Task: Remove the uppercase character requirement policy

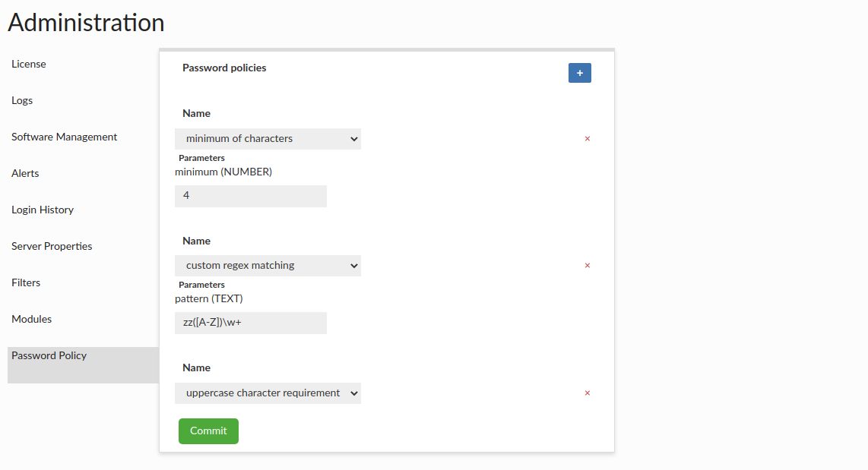Action: pyautogui.click(x=587, y=393)
